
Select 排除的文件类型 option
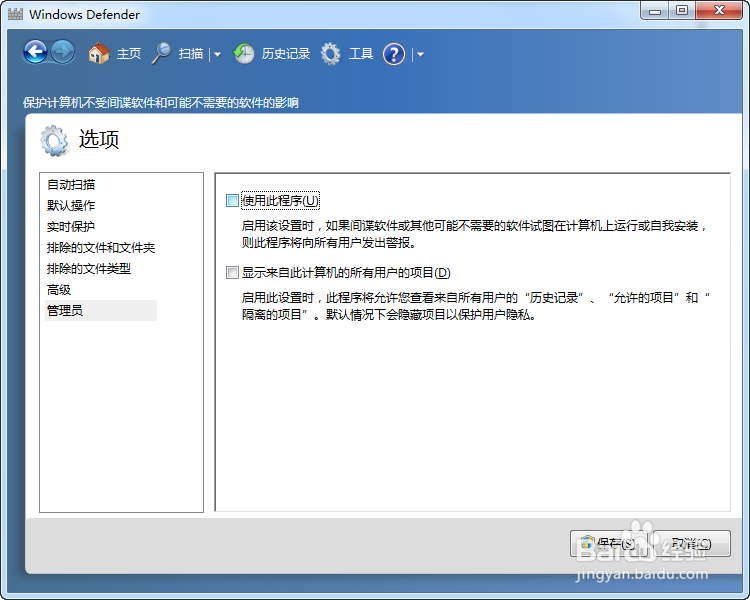coord(88,269)
